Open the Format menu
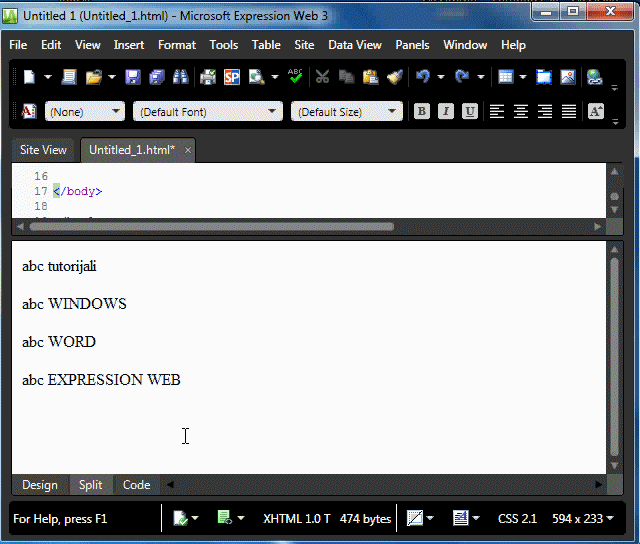 [176, 45]
